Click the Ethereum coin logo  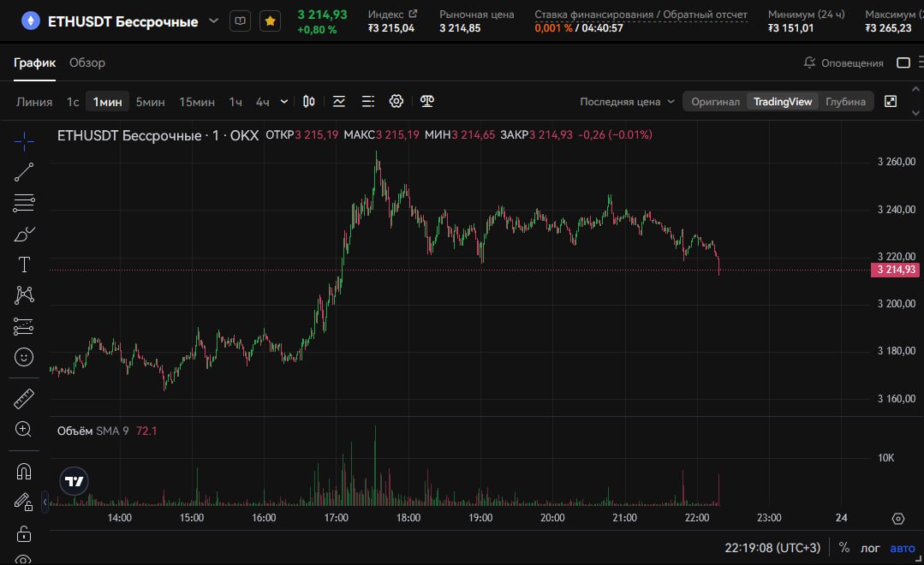click(x=30, y=21)
